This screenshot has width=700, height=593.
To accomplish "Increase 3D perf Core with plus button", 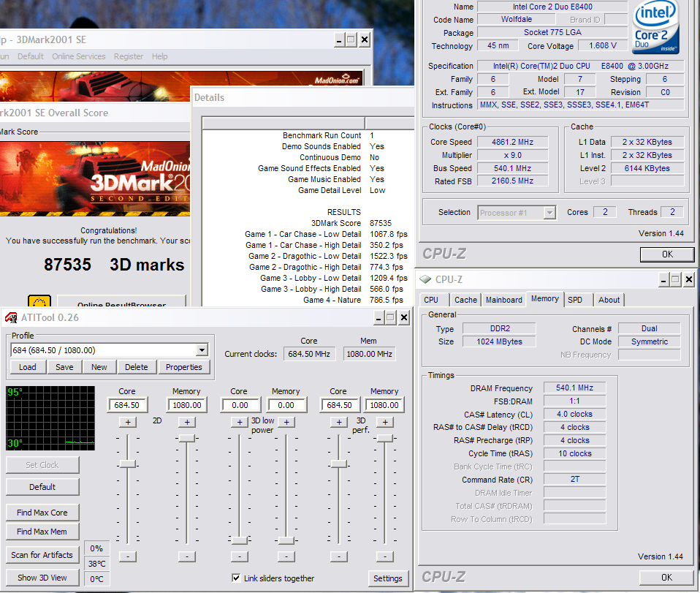I will tap(339, 422).
